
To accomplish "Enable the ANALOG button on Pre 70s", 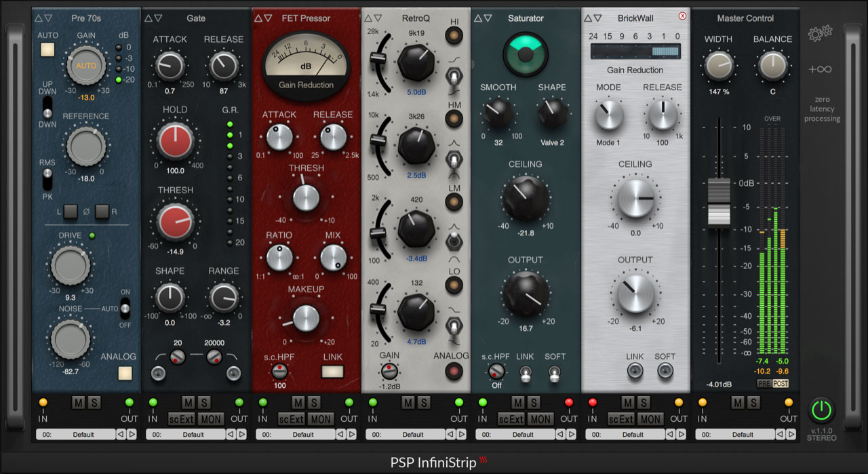I will pyautogui.click(x=125, y=372).
